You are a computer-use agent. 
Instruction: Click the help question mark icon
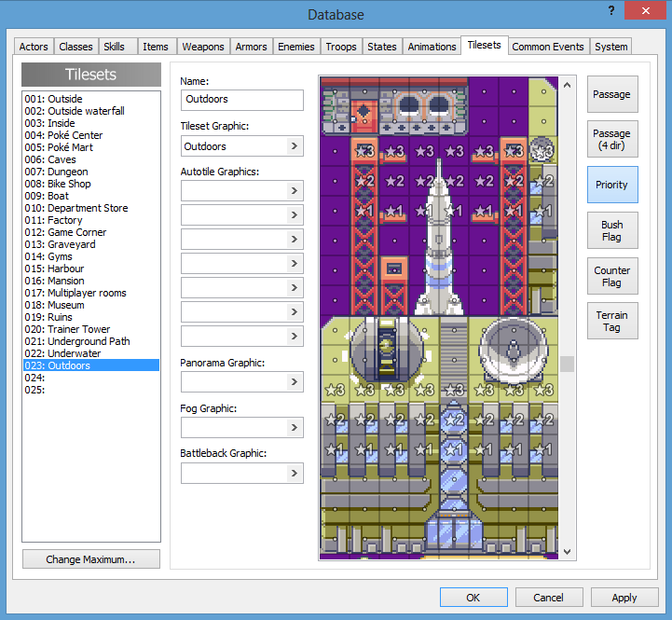click(611, 10)
